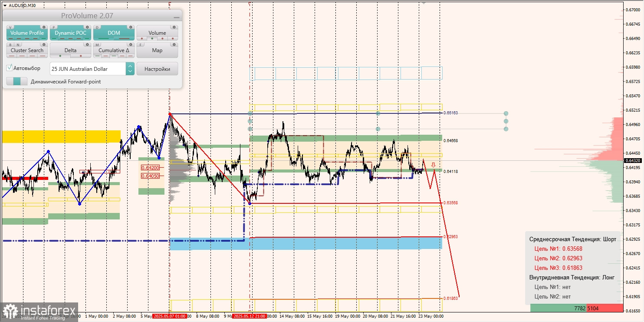Image resolution: width=644 pixels, height=322 pixels.
Task: Toggle the Dynamic POC indicator
Action: tap(70, 33)
